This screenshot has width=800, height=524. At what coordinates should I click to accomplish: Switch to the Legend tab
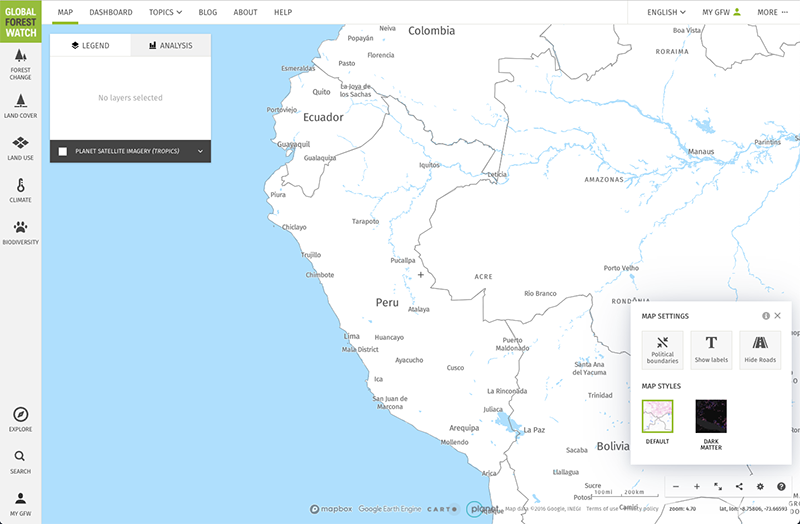(90, 45)
